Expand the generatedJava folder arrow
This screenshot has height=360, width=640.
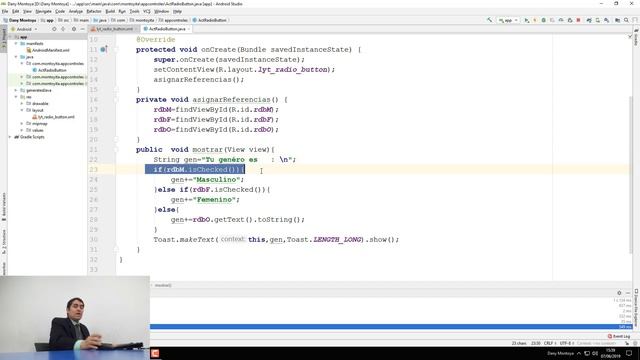[x=16, y=90]
